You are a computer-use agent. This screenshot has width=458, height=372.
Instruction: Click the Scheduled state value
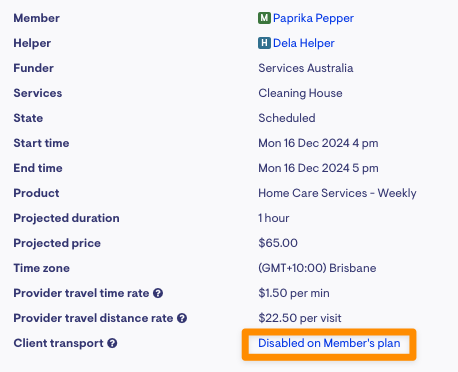click(x=287, y=118)
